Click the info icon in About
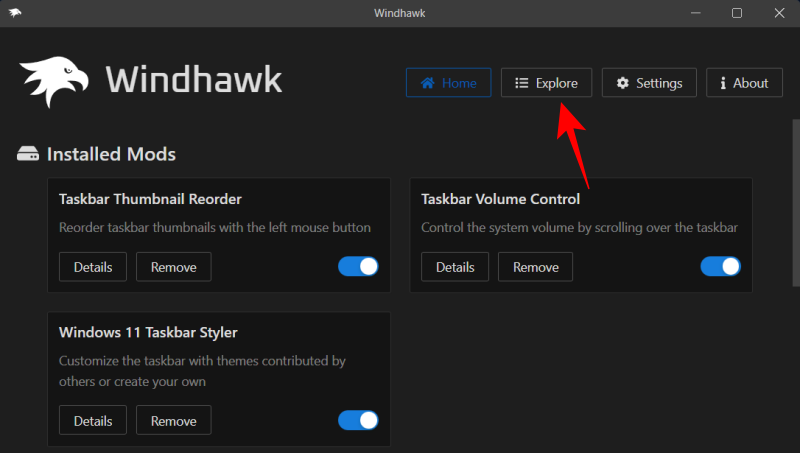This screenshot has width=800, height=453. (722, 83)
